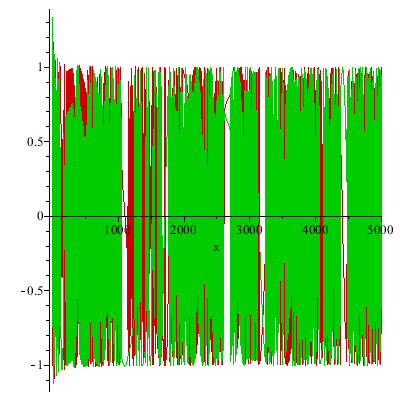Click the x-axis label 3000
Viewport: 400px width, 400px height.
pos(249,230)
